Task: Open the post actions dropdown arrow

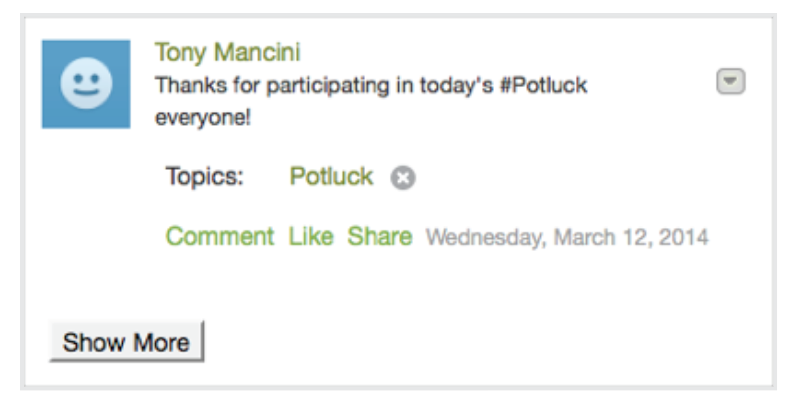Action: tap(731, 82)
